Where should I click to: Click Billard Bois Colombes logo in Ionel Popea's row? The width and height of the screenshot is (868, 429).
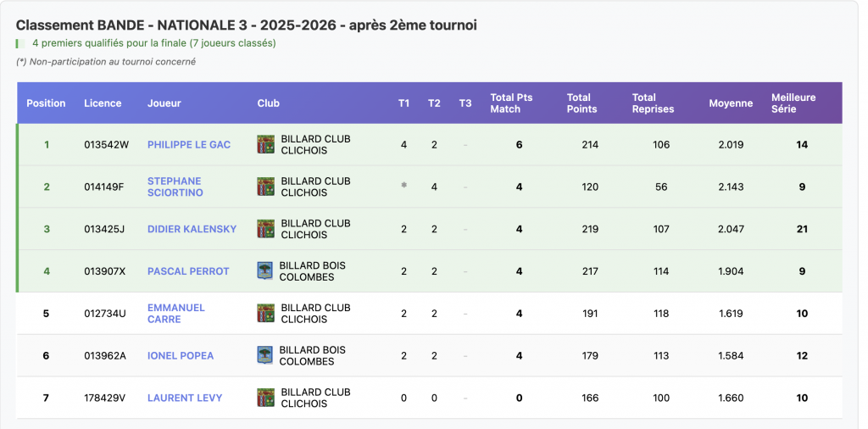265,355
